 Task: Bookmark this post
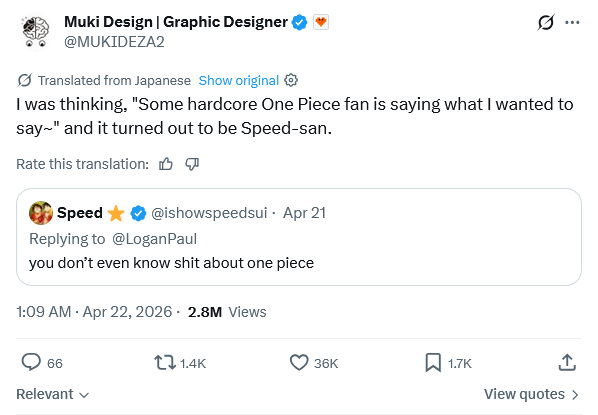coord(433,362)
